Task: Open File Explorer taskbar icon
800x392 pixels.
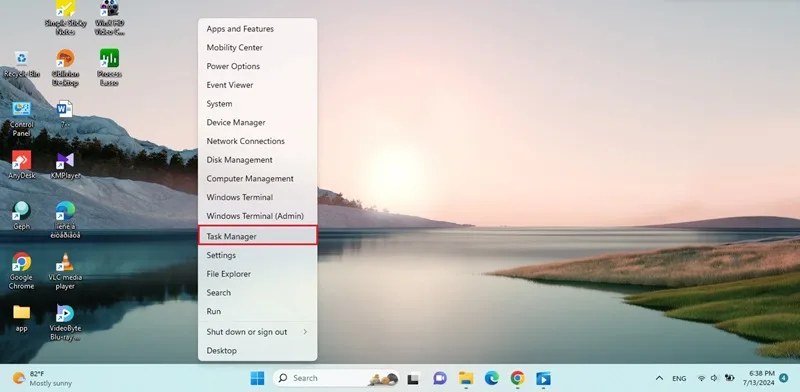Action: [x=466, y=378]
